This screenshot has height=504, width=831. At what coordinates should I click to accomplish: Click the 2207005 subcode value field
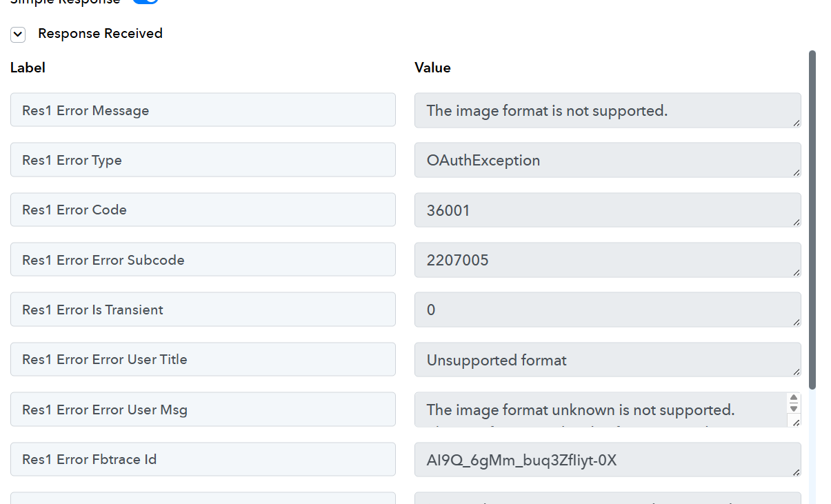608,260
